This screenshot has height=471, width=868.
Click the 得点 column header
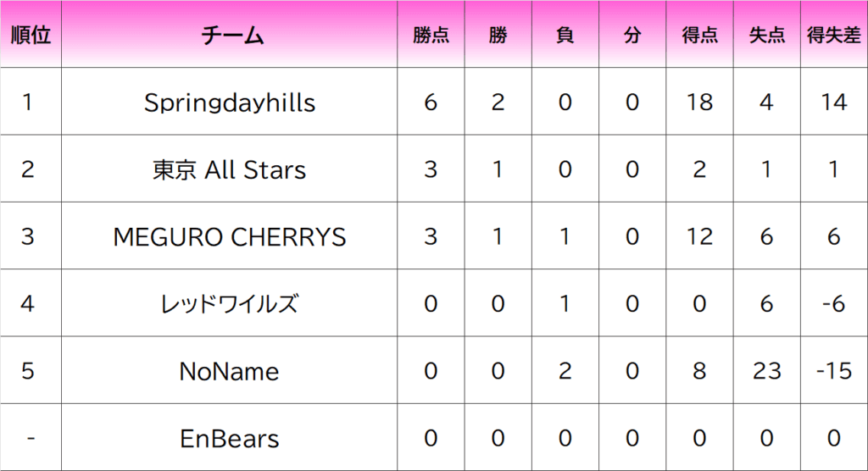click(699, 35)
